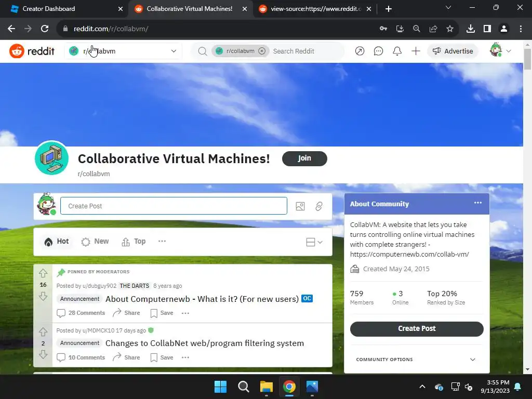Switch to Creator Dashboard tab
Image resolution: width=532 pixels, height=399 pixels.
(64, 9)
